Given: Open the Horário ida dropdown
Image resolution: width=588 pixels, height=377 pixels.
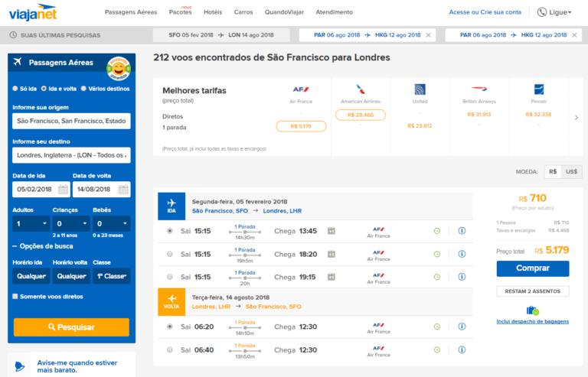Looking at the screenshot, I should (29, 276).
